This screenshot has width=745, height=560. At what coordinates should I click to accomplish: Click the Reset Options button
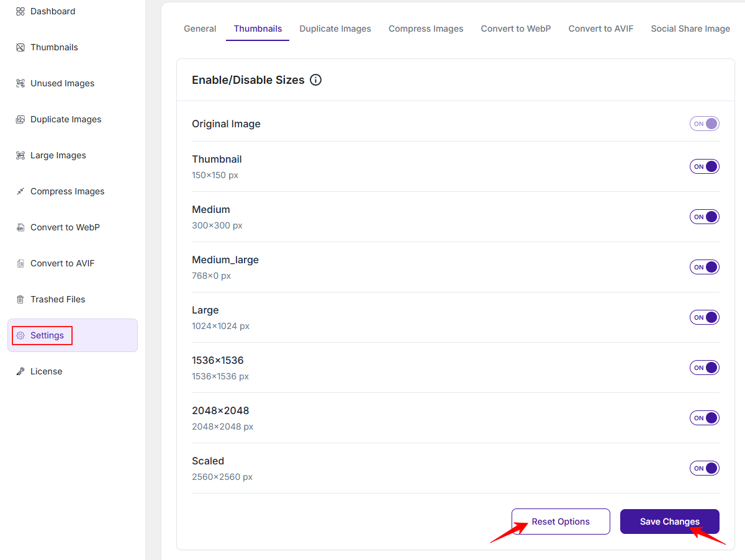(x=561, y=522)
